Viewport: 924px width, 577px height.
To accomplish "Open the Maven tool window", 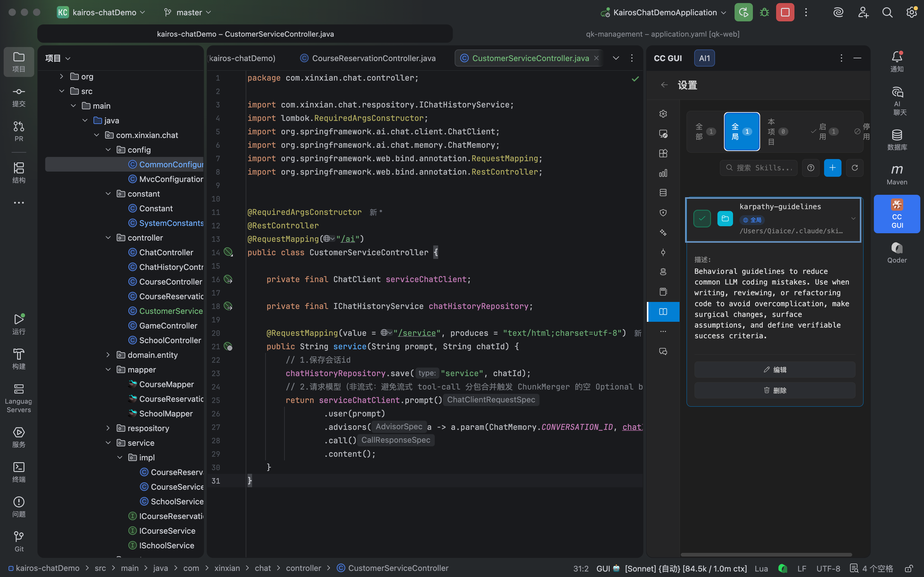I will [x=897, y=174].
